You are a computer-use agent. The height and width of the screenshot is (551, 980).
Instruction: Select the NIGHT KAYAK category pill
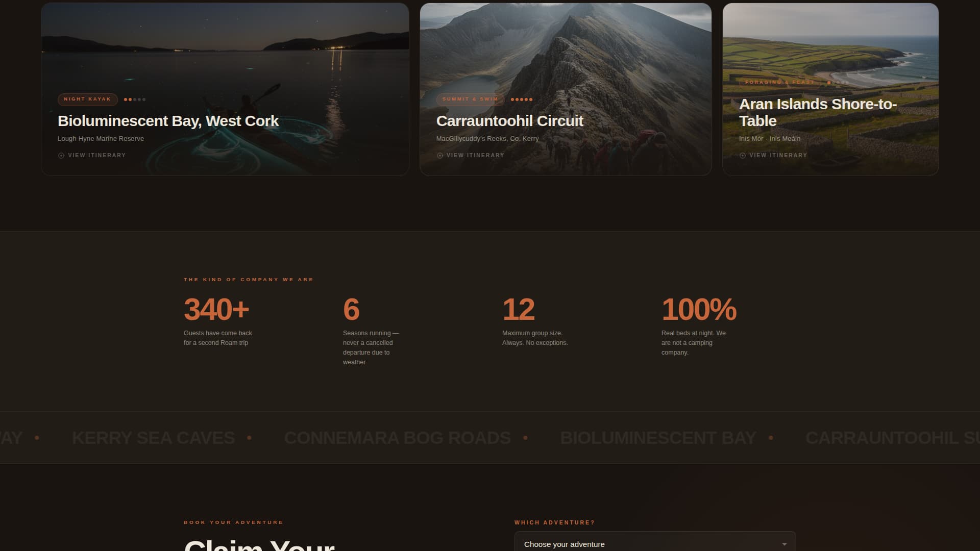[x=87, y=99]
